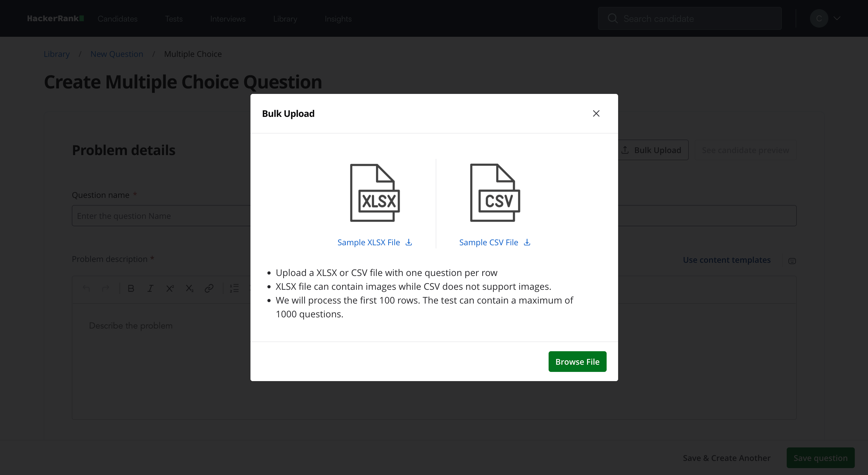Apply subscript formatting
This screenshot has height=475, width=868.
click(x=189, y=288)
